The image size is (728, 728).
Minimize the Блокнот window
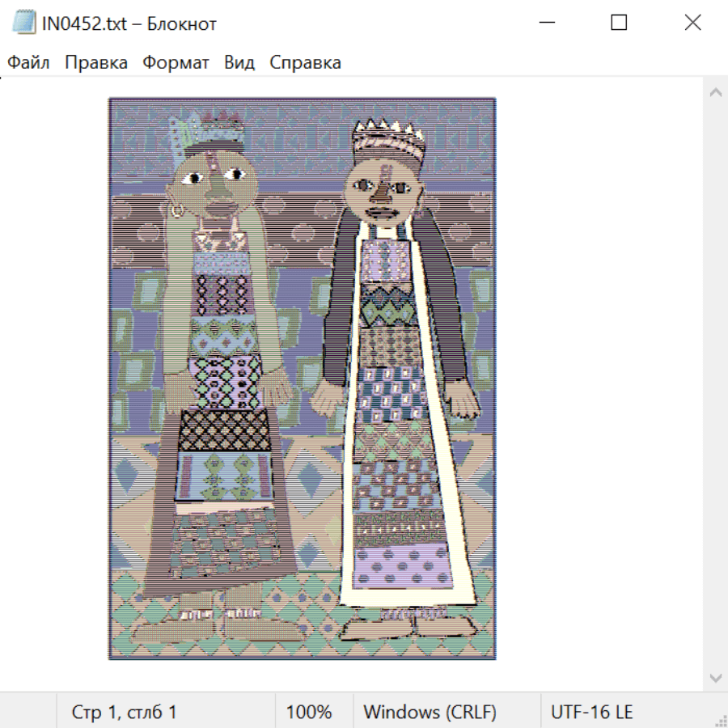(x=545, y=23)
